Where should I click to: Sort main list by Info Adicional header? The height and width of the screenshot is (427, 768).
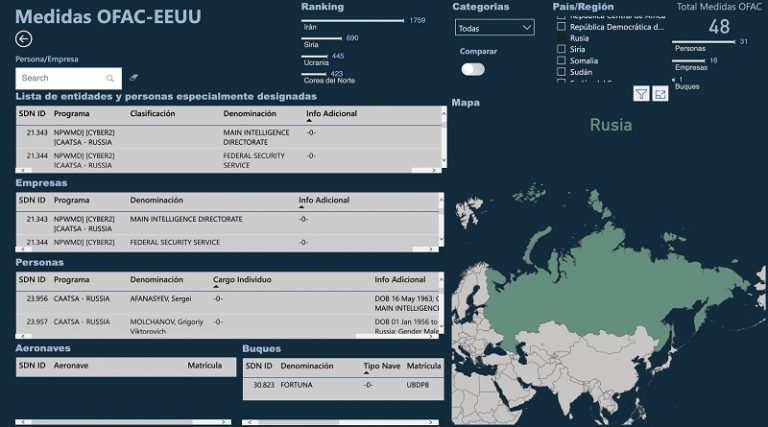pyautogui.click(x=332, y=114)
